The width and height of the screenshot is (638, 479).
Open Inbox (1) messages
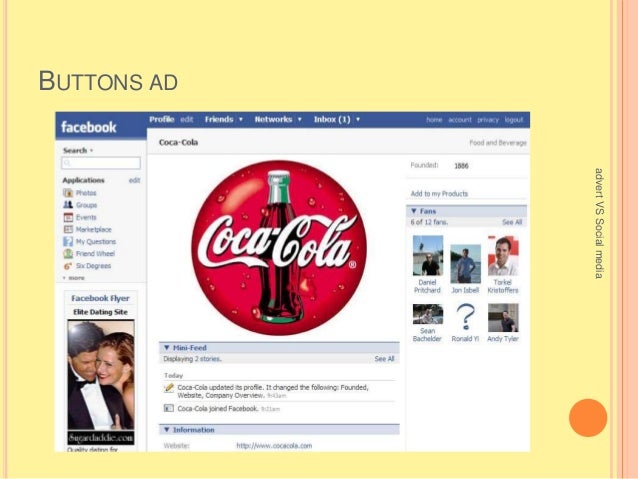click(x=332, y=119)
